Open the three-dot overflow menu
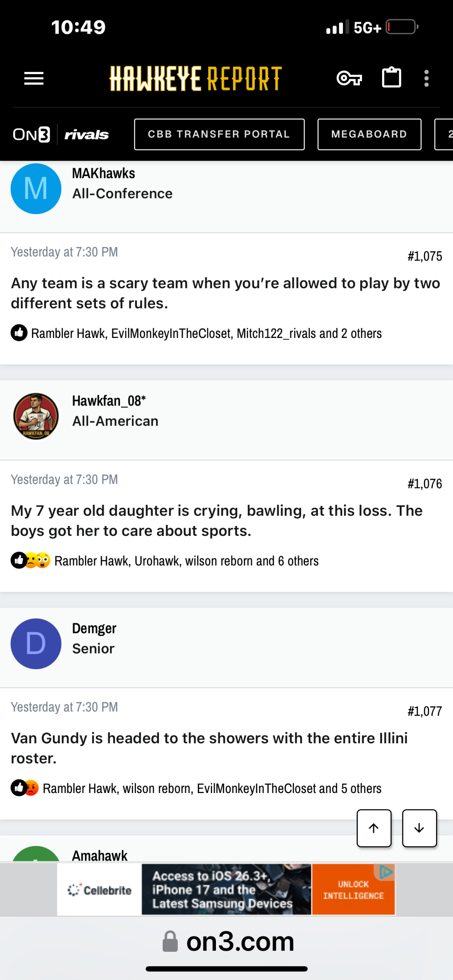The width and height of the screenshot is (453, 980). tap(426, 78)
